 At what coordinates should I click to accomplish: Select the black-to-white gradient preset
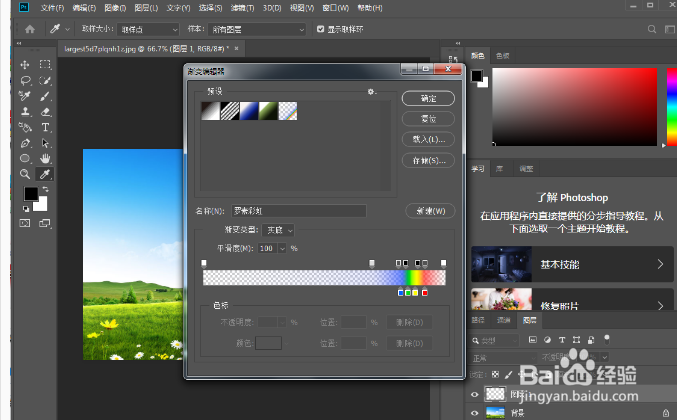tap(210, 111)
